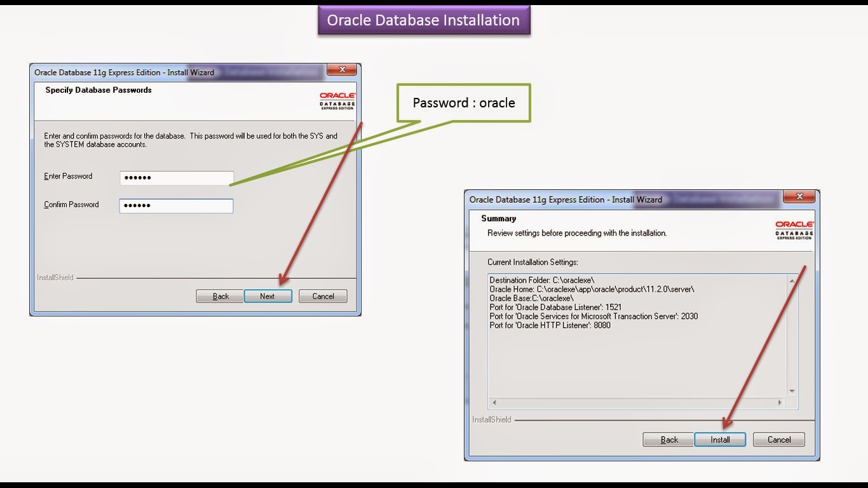Click Install in the Summary wizard
Viewport: 868px width, 488px height.
click(720, 440)
